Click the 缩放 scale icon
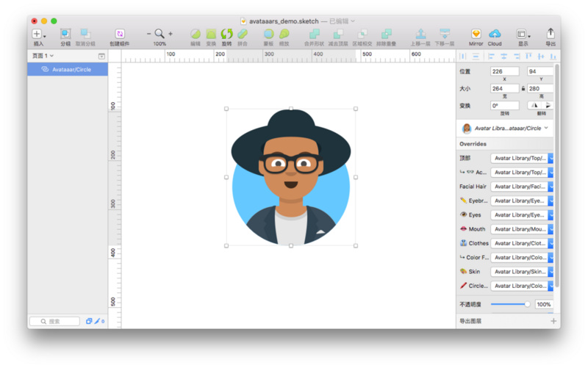 click(x=284, y=34)
